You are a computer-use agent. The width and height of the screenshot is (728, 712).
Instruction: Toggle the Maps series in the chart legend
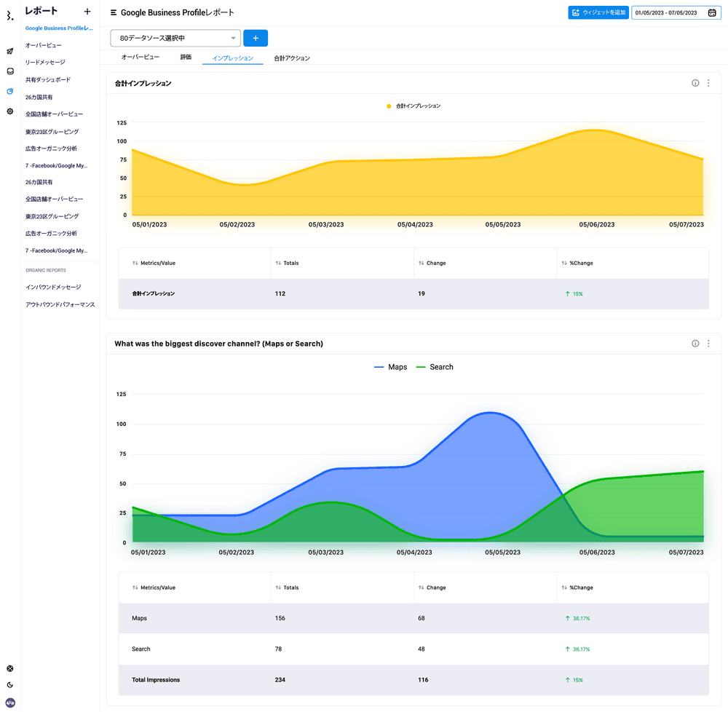(390, 367)
